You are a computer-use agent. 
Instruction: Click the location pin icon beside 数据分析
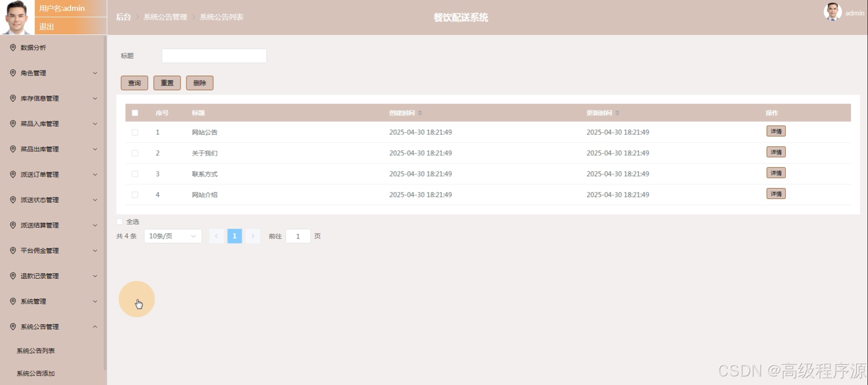click(13, 48)
